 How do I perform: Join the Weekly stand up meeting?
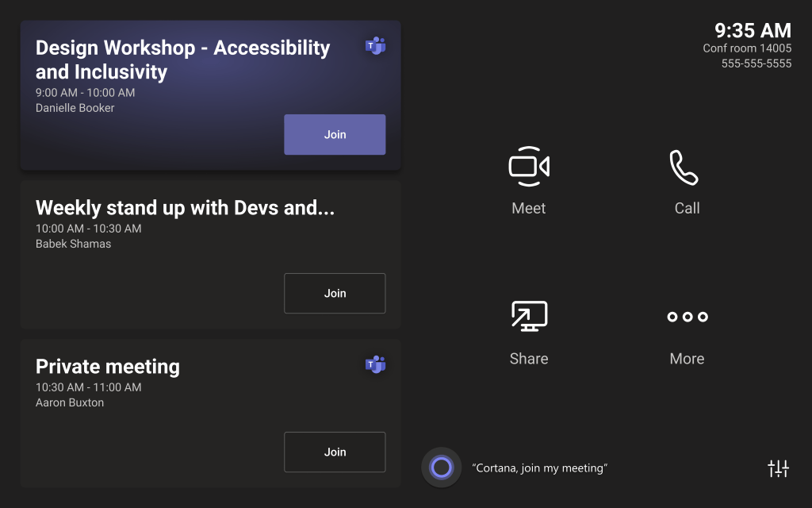pyautogui.click(x=335, y=294)
